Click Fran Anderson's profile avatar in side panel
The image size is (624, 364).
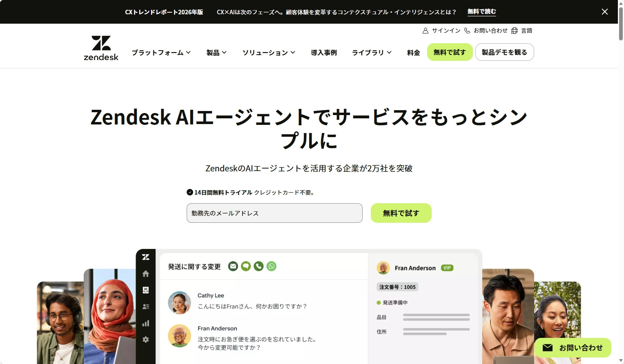[x=383, y=268]
